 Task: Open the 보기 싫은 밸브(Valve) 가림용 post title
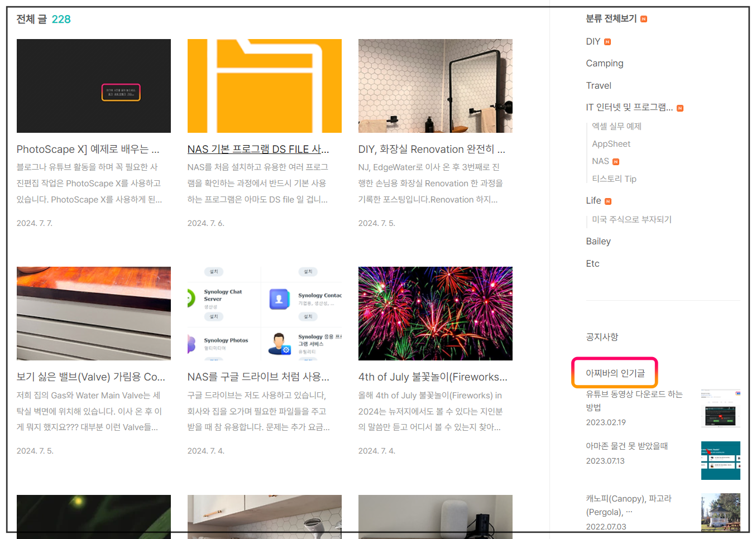coord(91,377)
